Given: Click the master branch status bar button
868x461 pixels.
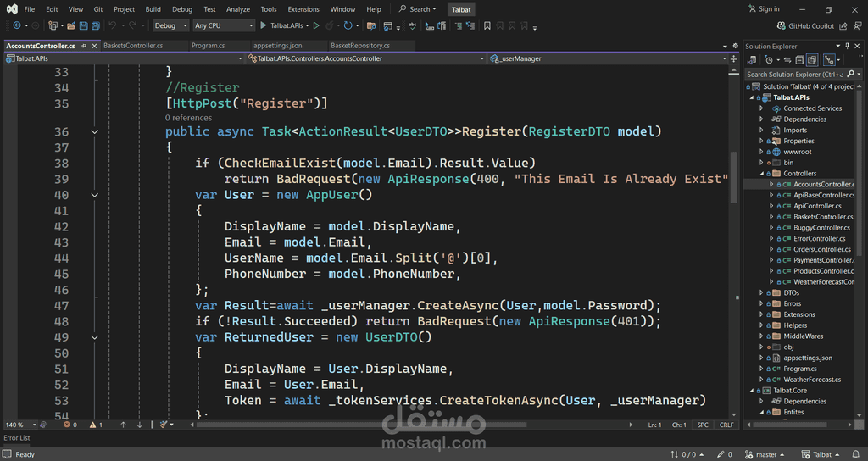Looking at the screenshot, I should (x=765, y=454).
